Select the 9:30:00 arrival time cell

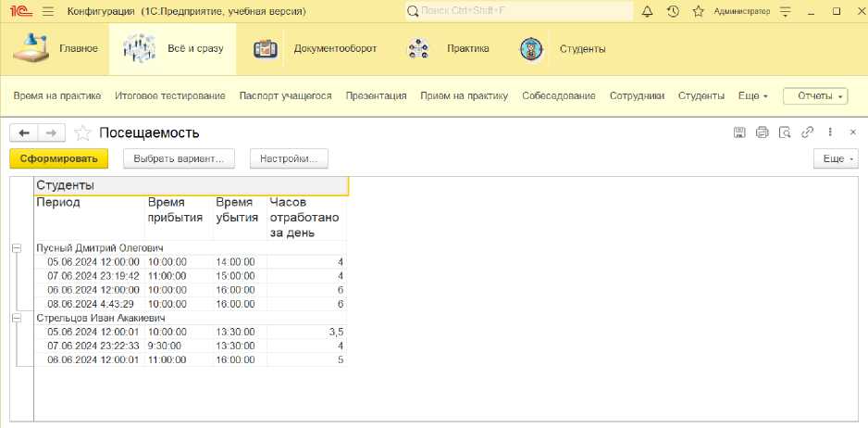point(179,346)
